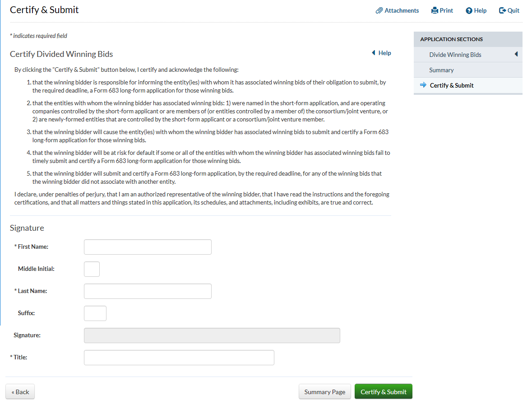Screen dimensions: 532x405
Task: Click the Help question mark icon
Action: point(469,11)
